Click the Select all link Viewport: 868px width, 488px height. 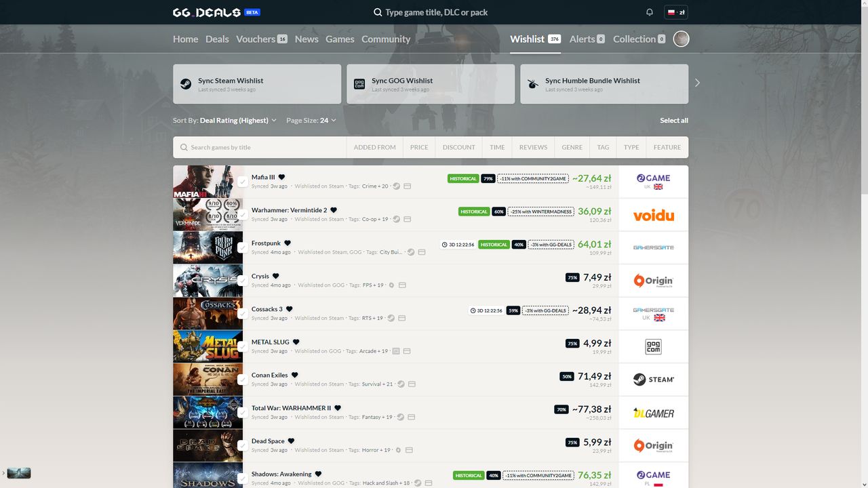(x=674, y=120)
